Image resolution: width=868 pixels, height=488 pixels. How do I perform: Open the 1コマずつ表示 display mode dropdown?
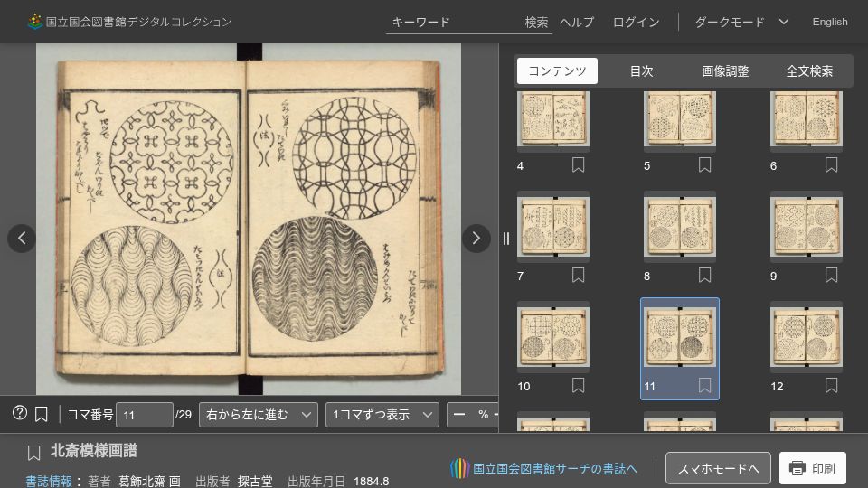(382, 415)
